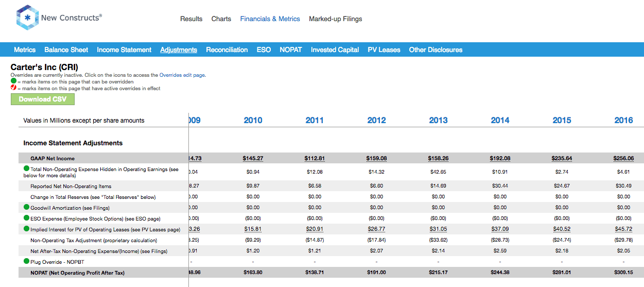Click Reported Net Non-Operating value $30.44
The height and width of the screenshot is (287, 644).
point(500,186)
